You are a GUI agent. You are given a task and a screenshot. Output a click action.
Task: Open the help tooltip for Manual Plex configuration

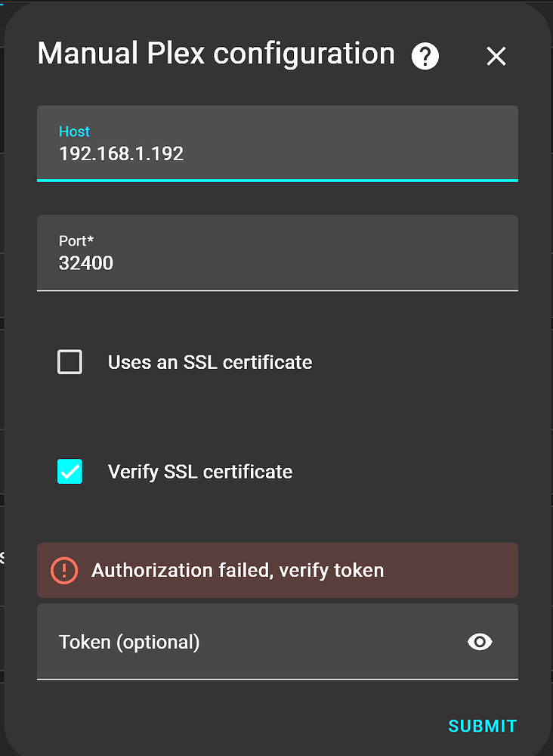point(425,56)
